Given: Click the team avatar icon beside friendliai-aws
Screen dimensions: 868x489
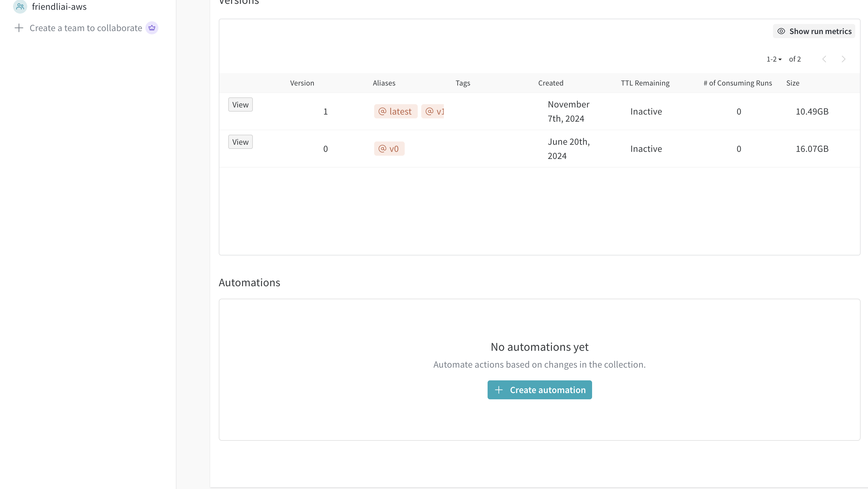Looking at the screenshot, I should click(x=20, y=7).
